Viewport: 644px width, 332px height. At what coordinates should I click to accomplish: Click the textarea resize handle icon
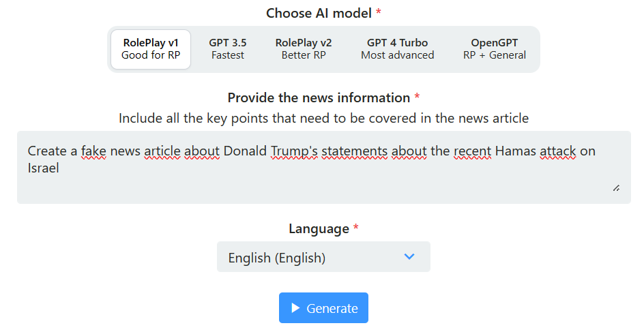pyautogui.click(x=616, y=188)
